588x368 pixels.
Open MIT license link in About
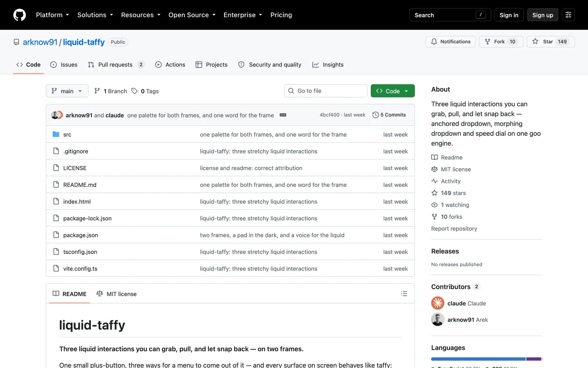tap(451, 169)
